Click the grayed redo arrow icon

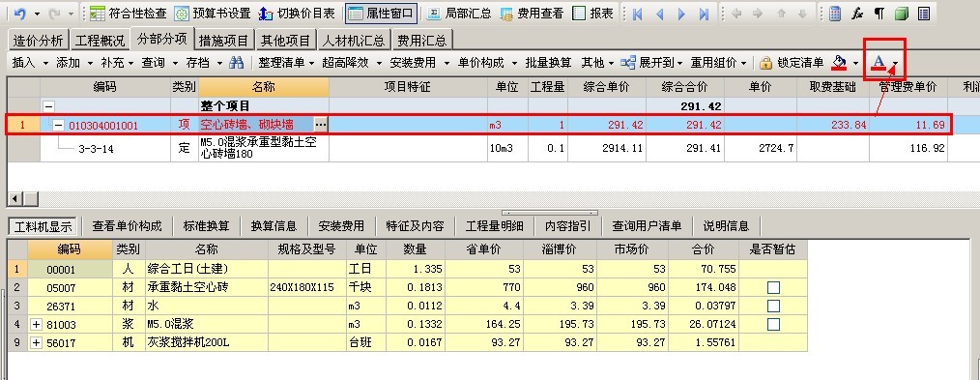pyautogui.click(x=54, y=14)
